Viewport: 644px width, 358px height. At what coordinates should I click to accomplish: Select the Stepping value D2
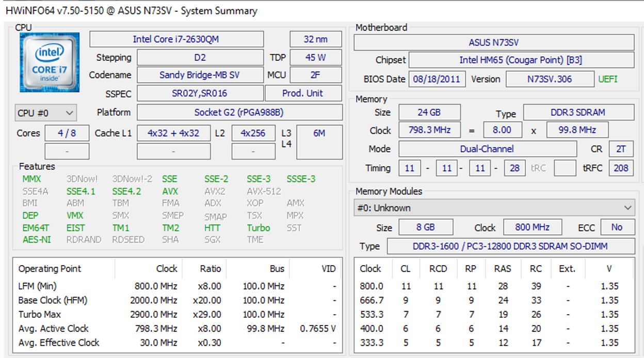tap(200, 57)
